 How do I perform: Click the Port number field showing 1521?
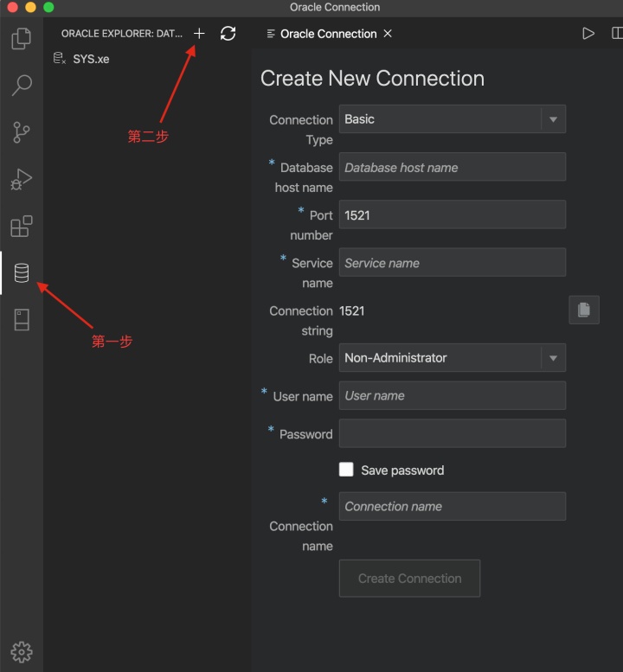453,214
